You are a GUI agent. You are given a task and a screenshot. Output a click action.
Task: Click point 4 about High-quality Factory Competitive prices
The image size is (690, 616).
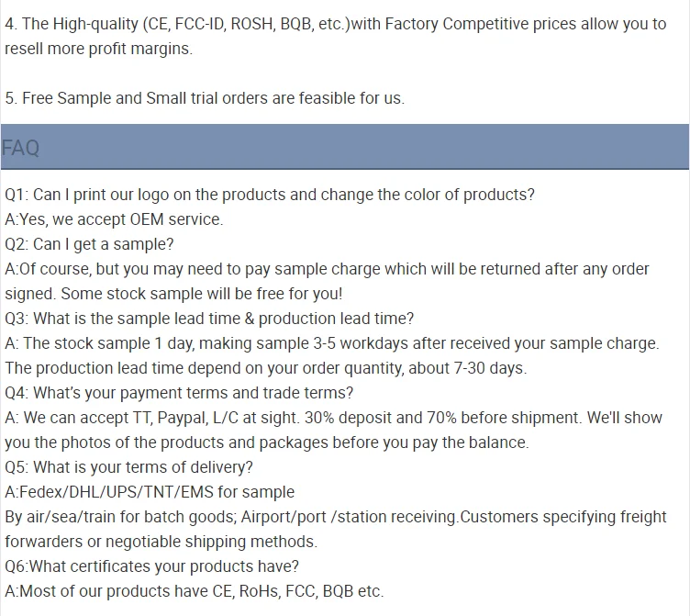point(335,36)
